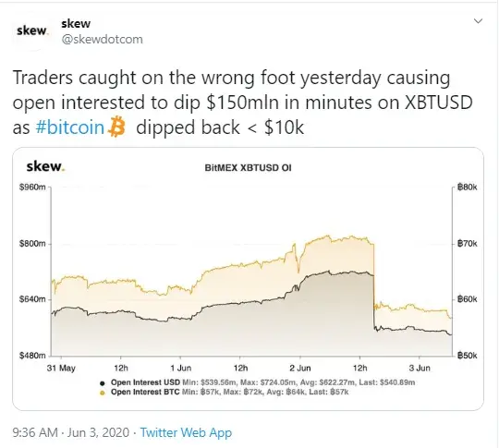Click the 31 May axis label
Screen dimensions: 499x448
pos(61,369)
